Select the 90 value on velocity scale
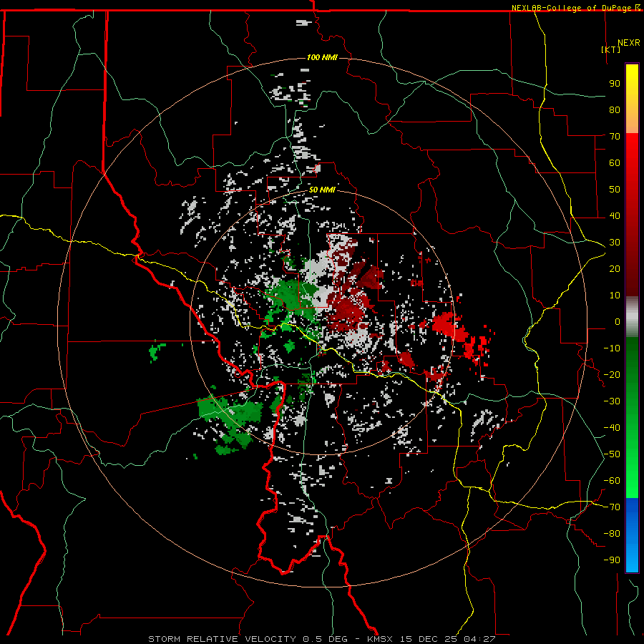 pyautogui.click(x=615, y=84)
